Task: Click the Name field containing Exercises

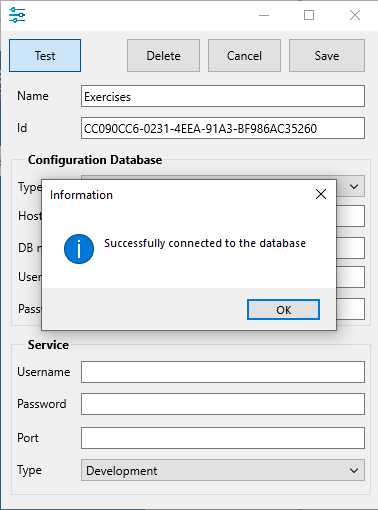Action: [223, 96]
